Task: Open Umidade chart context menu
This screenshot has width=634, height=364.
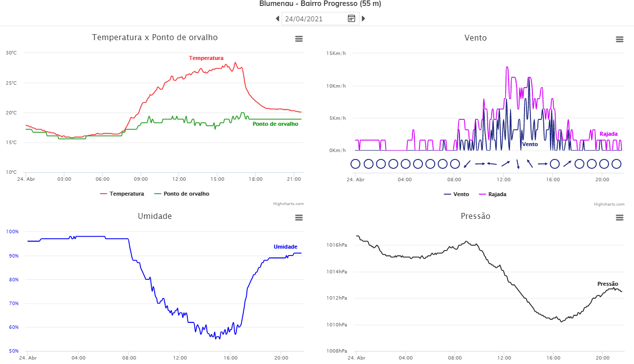Action: tap(299, 217)
